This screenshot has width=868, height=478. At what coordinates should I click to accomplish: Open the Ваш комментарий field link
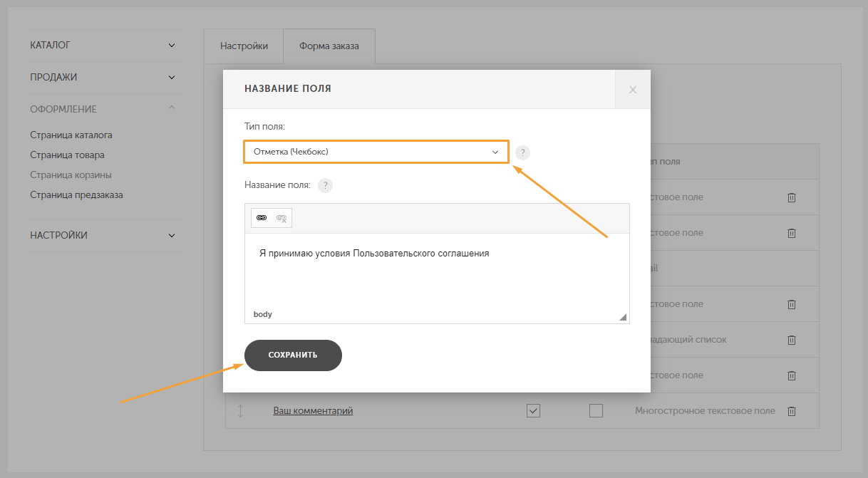313,411
